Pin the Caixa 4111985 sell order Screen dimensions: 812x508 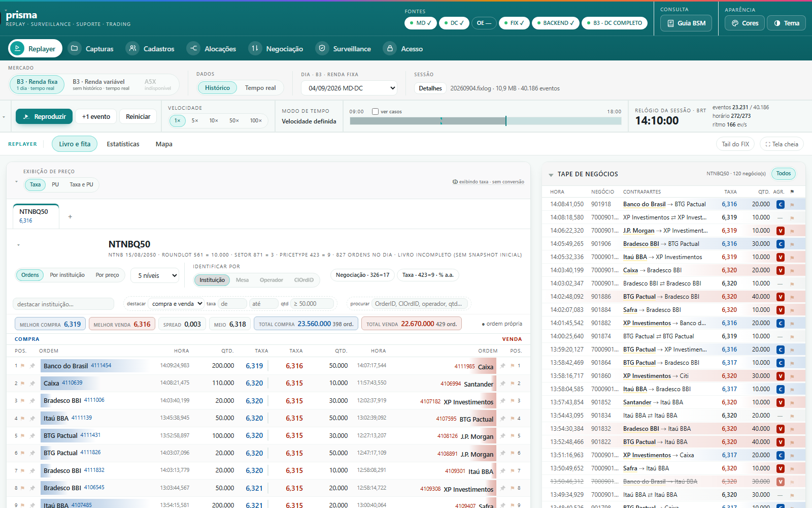pos(503,366)
